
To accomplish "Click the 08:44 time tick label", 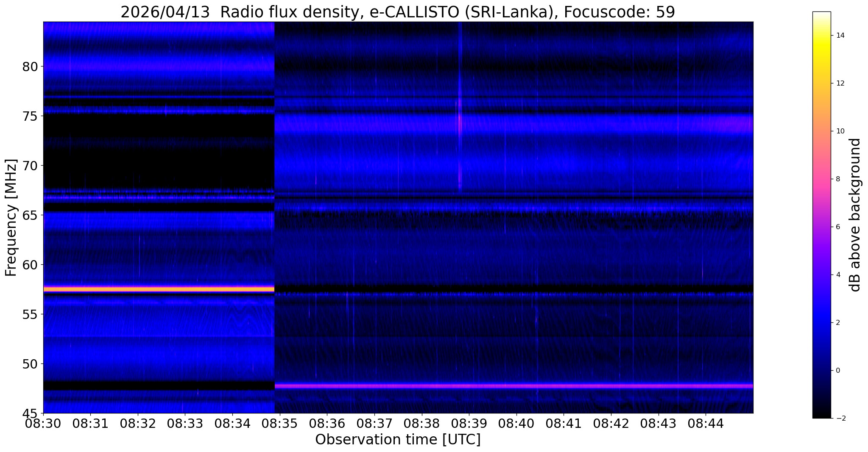I will [x=706, y=423].
